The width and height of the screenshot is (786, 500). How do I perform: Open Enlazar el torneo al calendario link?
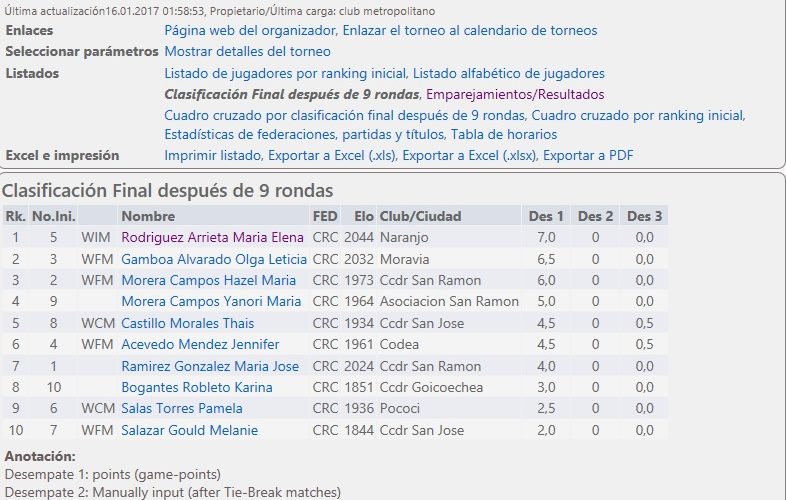(x=470, y=31)
